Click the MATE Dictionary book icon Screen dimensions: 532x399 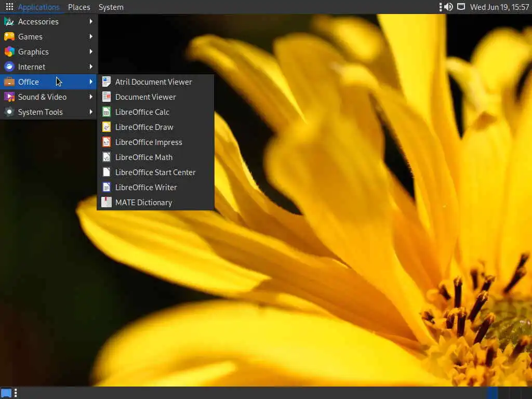coord(107,203)
